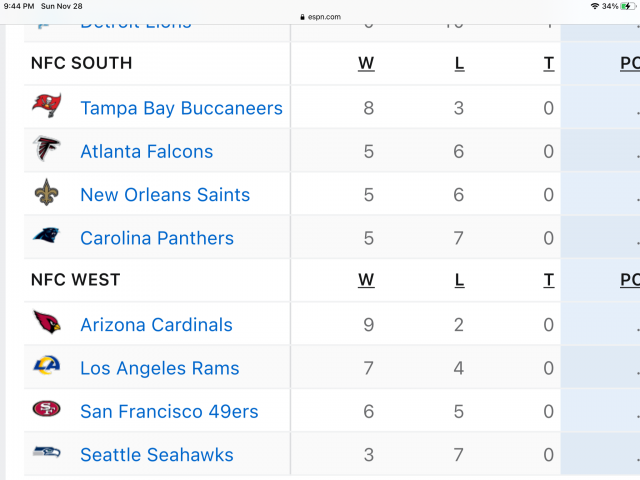
Task: Open the Arizona Cardinals team link
Action: click(x=156, y=325)
